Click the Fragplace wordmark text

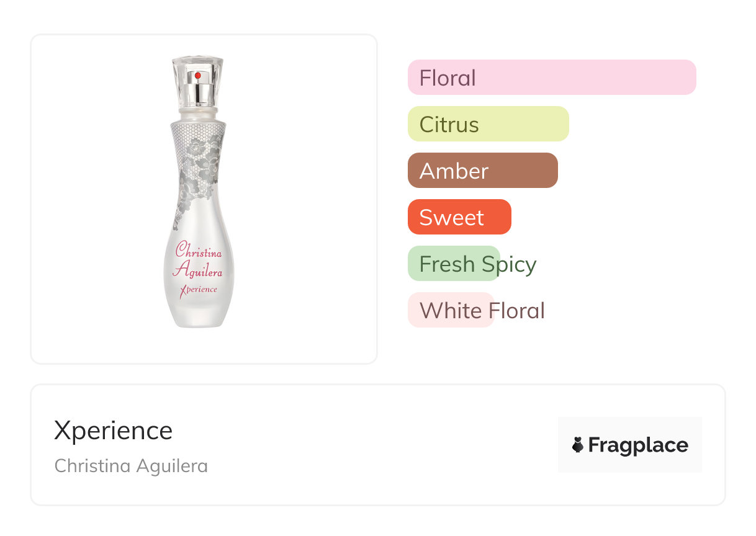(638, 445)
